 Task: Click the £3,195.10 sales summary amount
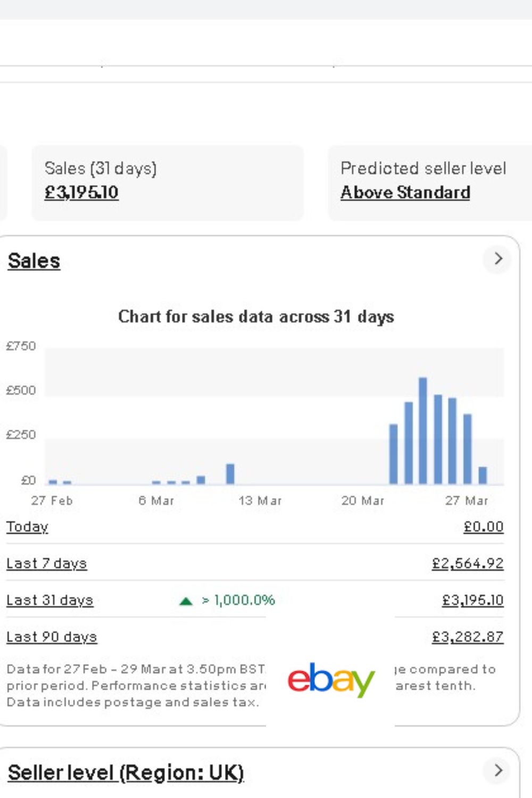pyautogui.click(x=81, y=192)
